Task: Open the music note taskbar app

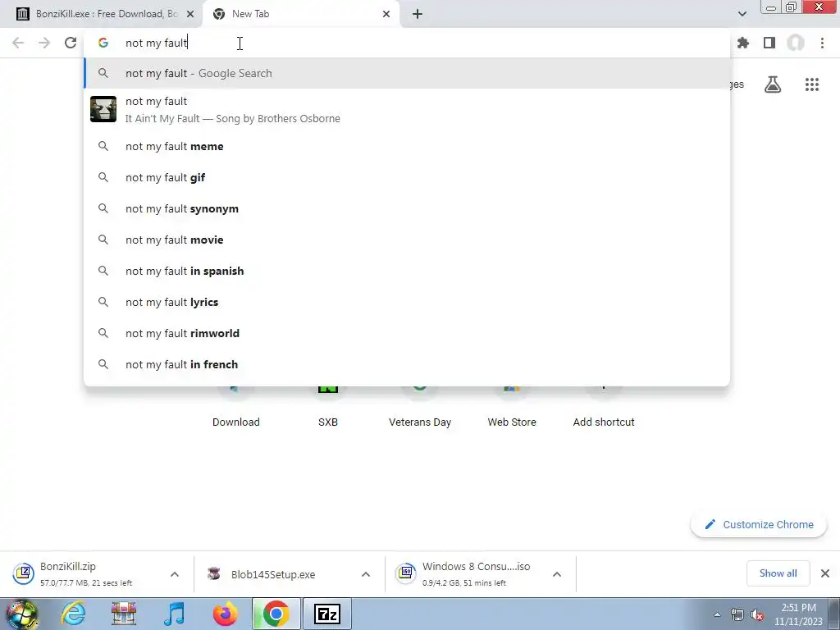Action: (174, 614)
